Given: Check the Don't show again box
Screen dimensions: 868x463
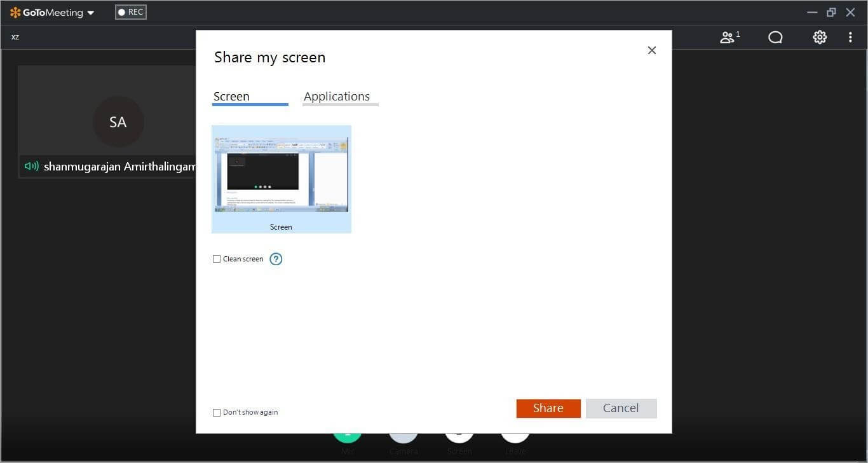Looking at the screenshot, I should click(x=217, y=412).
